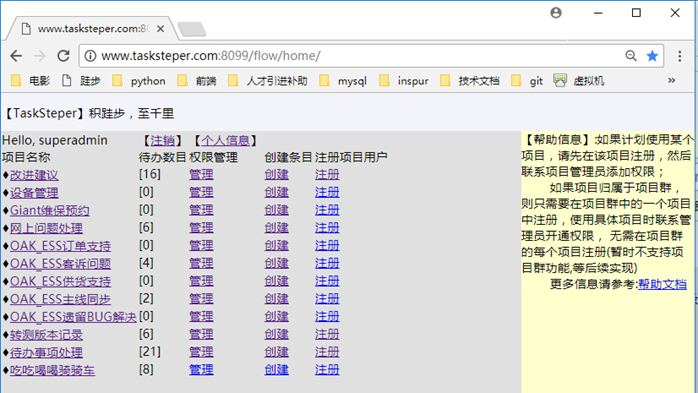Open the 技术文档 bookmark folder
This screenshot has height=393, width=698.
[469, 81]
